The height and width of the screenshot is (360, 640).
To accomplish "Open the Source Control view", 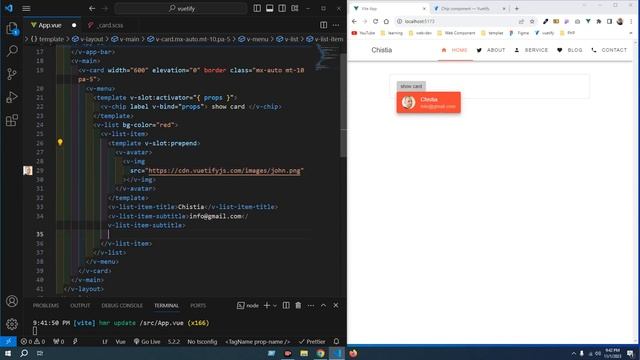I will coord(12,74).
